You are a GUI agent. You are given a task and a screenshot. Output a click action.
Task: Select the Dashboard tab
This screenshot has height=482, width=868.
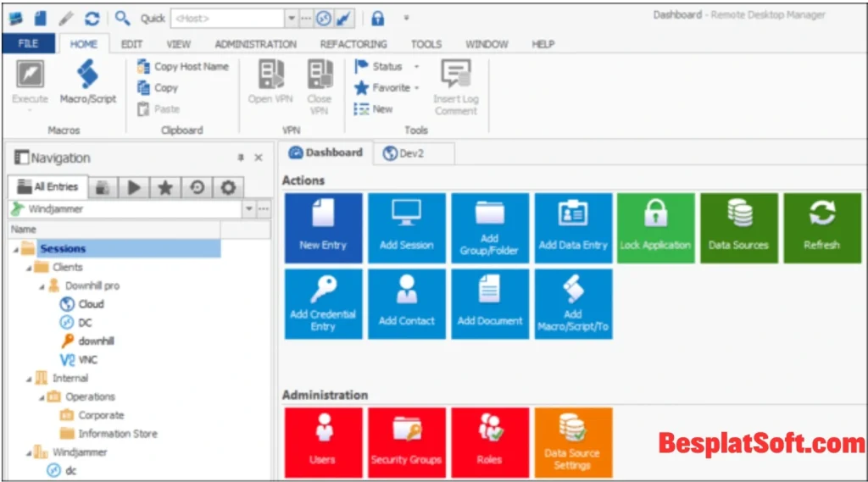point(326,152)
